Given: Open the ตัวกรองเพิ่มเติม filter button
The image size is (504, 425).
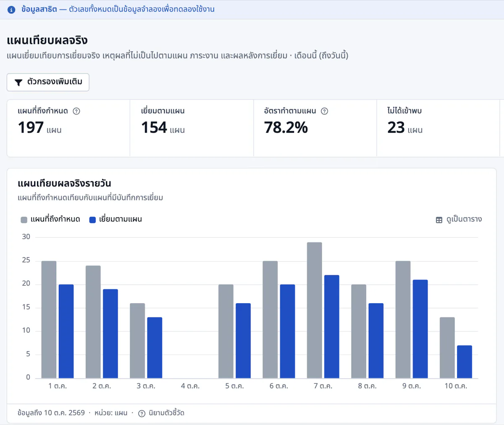Looking at the screenshot, I should tap(48, 82).
